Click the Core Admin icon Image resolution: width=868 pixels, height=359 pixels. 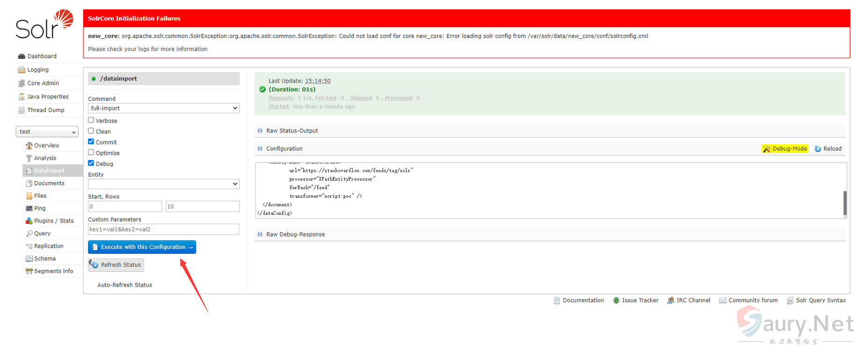pos(22,83)
